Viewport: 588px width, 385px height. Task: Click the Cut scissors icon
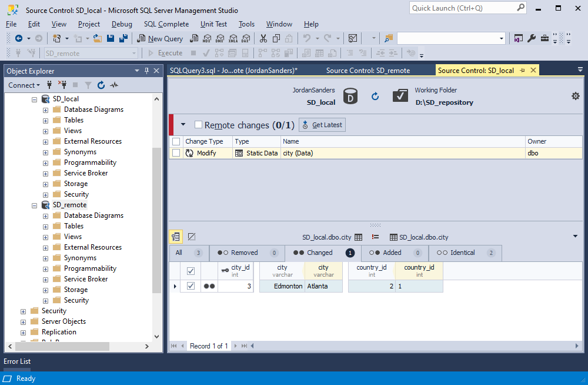[x=263, y=38]
